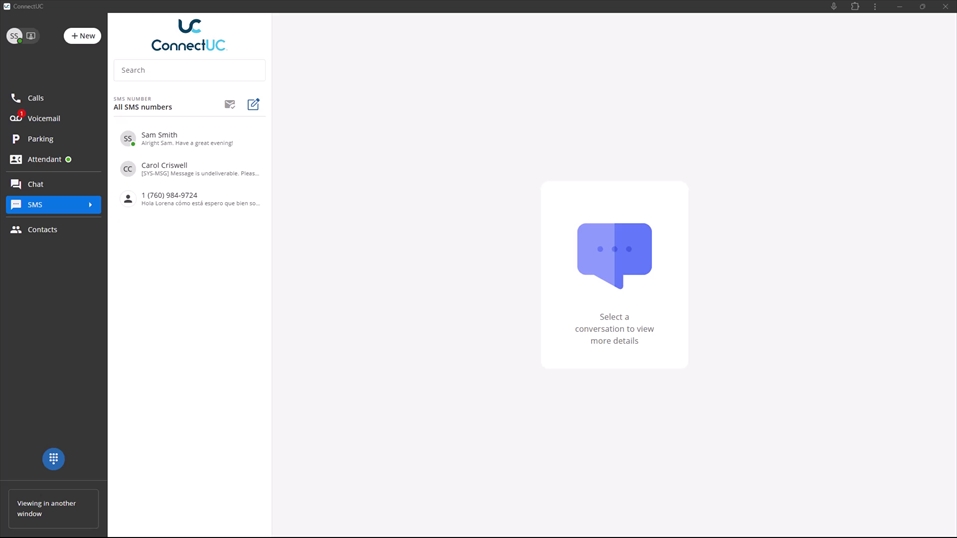
Task: Click the SS user avatar at top left
Action: pyautogui.click(x=14, y=36)
